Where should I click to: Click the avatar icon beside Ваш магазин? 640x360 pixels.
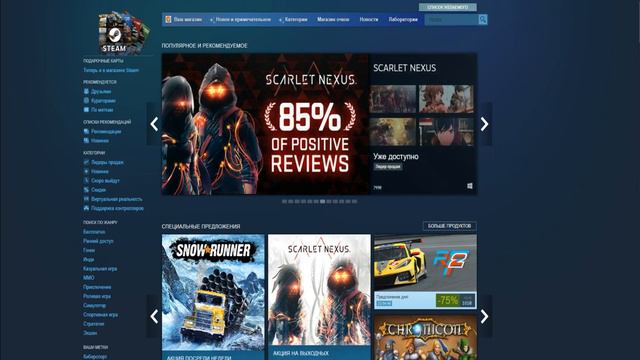(168, 20)
